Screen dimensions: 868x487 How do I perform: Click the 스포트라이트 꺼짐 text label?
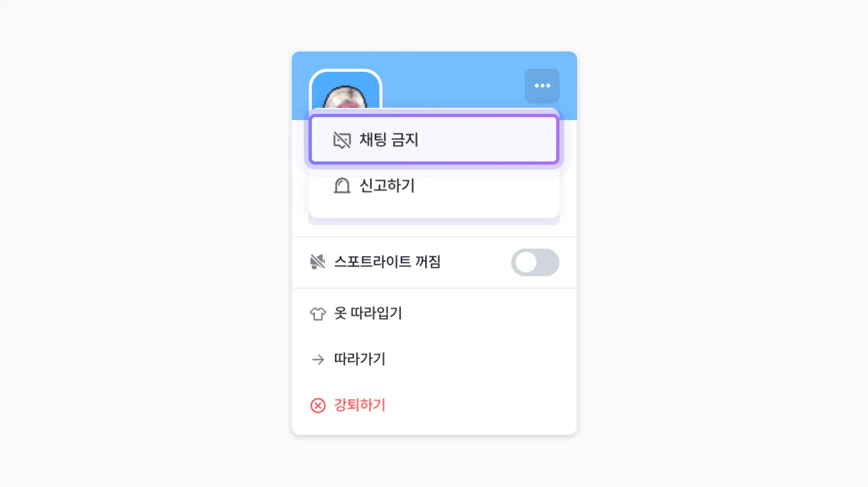387,262
